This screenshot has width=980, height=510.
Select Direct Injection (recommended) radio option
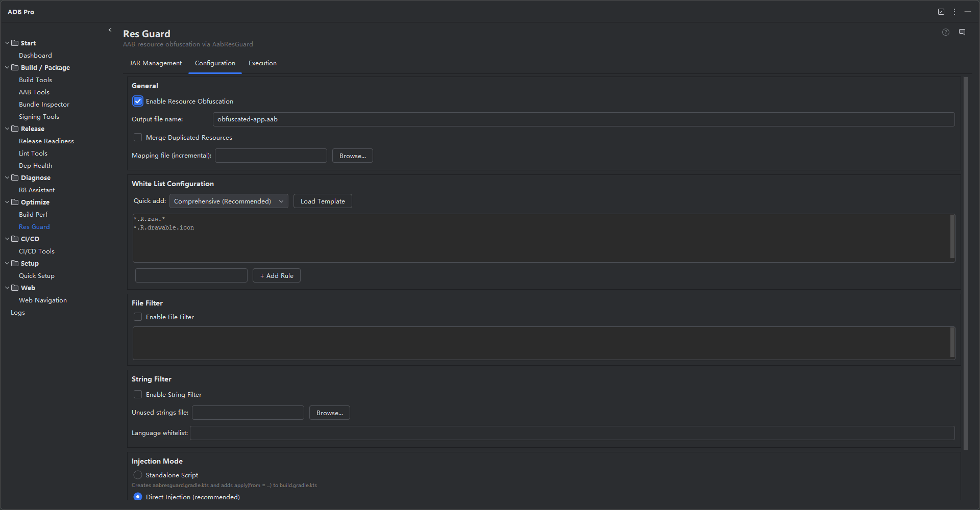tap(138, 496)
